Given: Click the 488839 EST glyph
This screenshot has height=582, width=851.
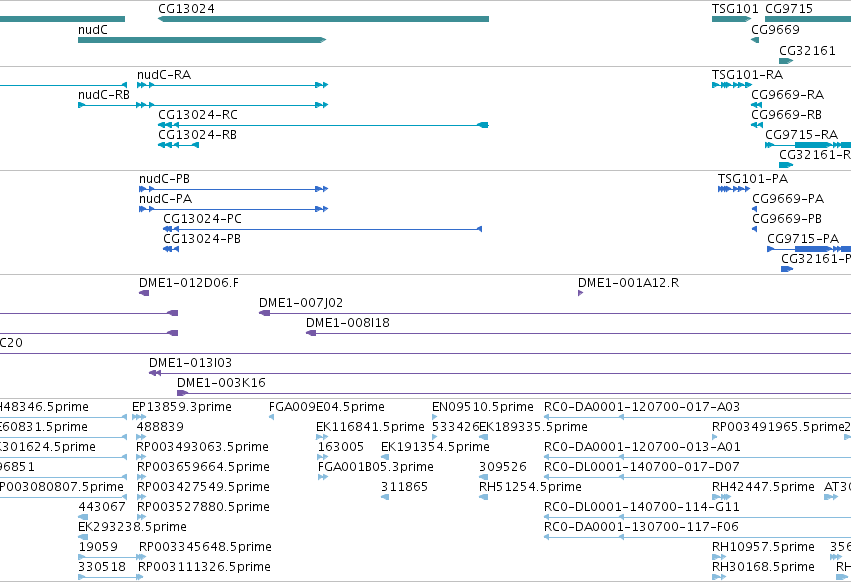Looking at the screenshot, I should point(142,437).
